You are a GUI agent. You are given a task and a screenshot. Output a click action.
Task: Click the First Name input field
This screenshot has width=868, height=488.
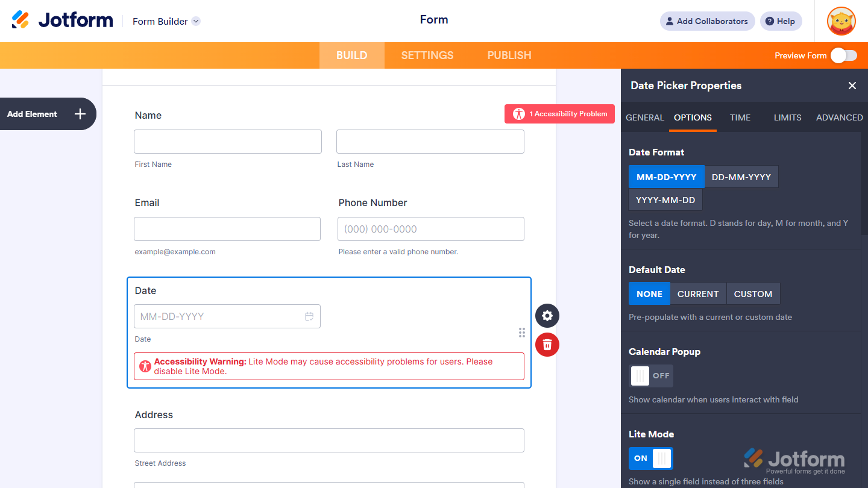click(x=227, y=141)
